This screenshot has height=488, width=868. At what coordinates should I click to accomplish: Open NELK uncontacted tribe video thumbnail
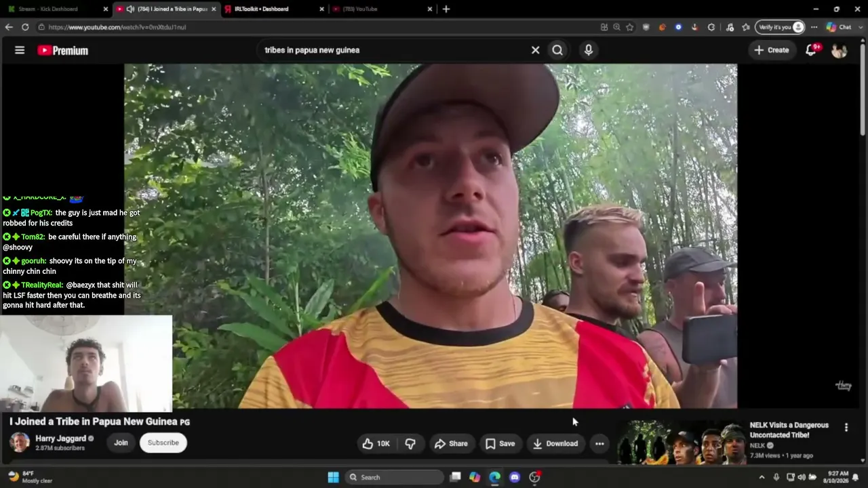[x=682, y=442]
